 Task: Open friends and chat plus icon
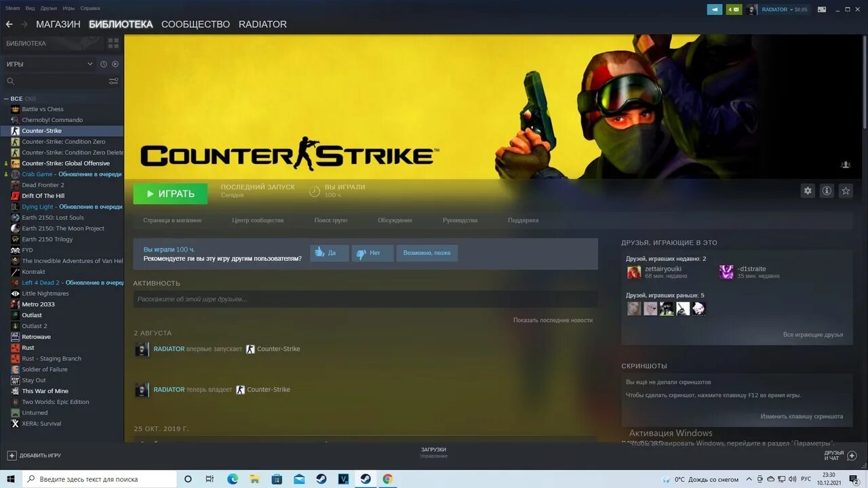tap(852, 455)
